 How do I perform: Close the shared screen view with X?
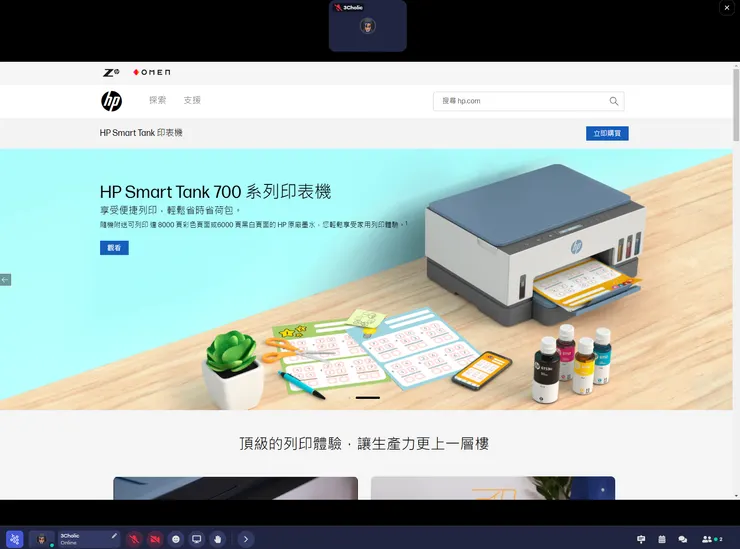(727, 8)
